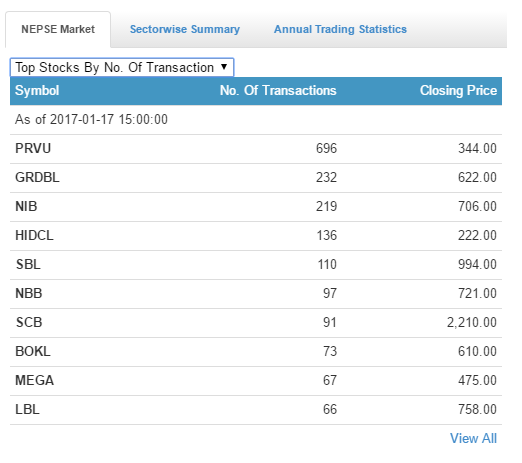The width and height of the screenshot is (522, 463).
Task: Switch to the NEPSE Market tab
Action: [x=58, y=29]
